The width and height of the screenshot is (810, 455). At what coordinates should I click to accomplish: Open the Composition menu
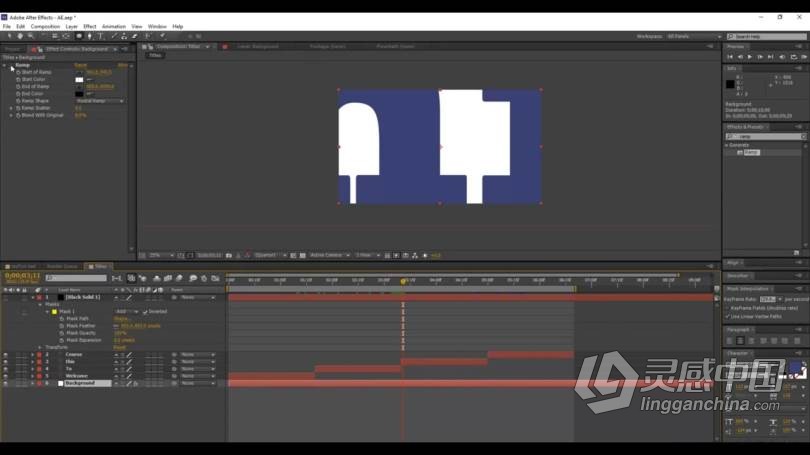[x=45, y=26]
